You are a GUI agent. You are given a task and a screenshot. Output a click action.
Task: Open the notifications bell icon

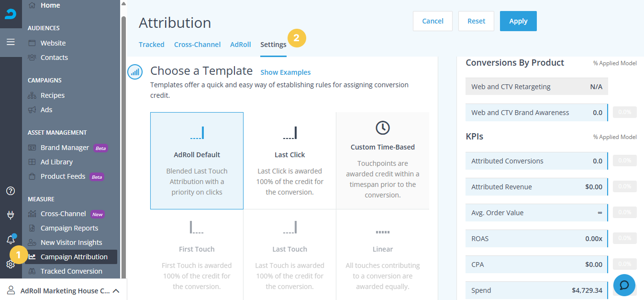(11, 240)
